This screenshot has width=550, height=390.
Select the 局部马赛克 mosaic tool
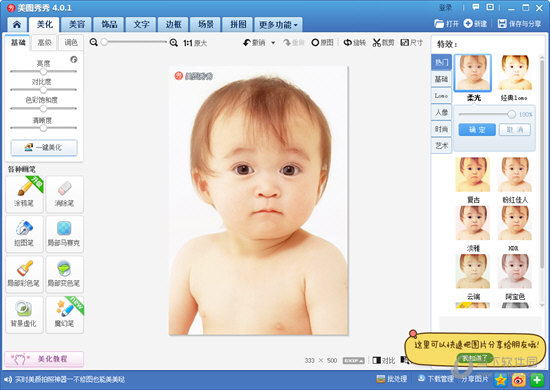[65, 234]
